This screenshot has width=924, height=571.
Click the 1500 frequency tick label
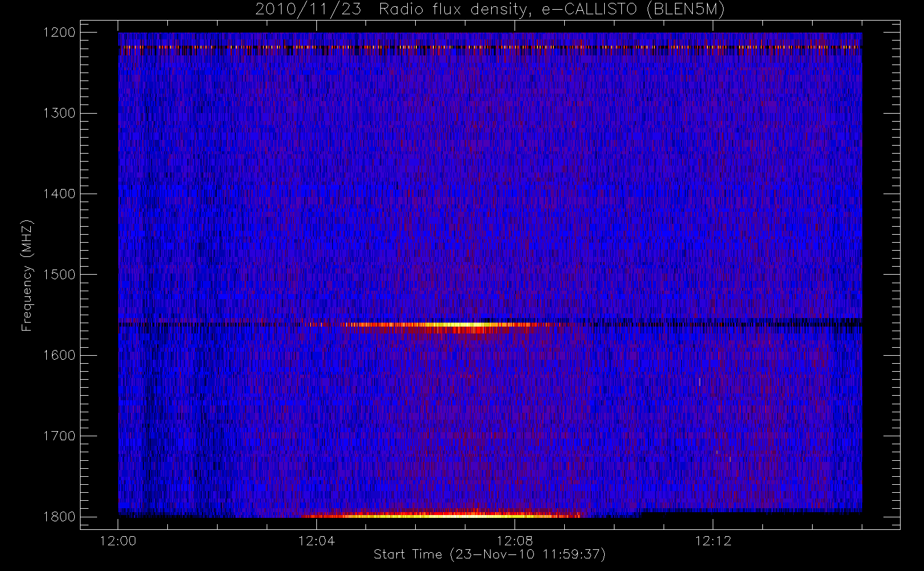point(59,275)
